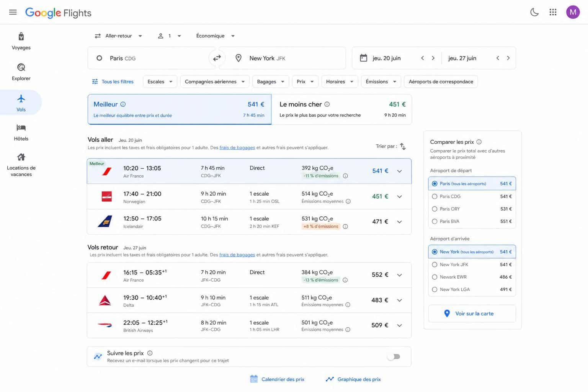Open the Économique class dropdown

[216, 36]
